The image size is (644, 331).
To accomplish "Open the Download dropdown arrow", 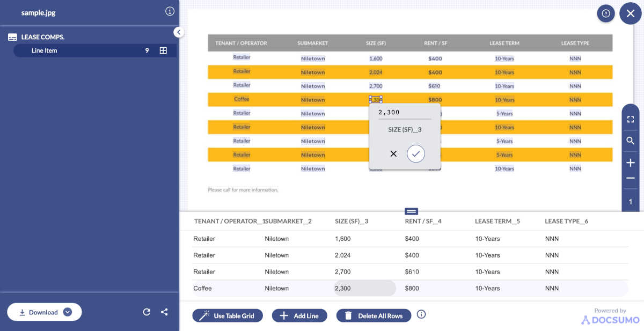I will click(68, 312).
